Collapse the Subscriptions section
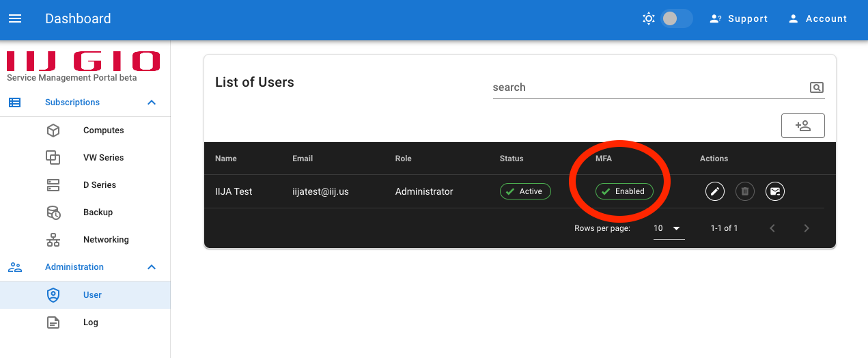This screenshot has height=358, width=868. [x=152, y=102]
